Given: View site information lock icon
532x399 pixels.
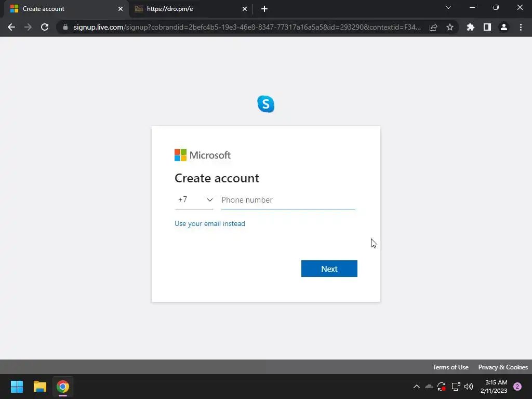Looking at the screenshot, I should [x=65, y=27].
